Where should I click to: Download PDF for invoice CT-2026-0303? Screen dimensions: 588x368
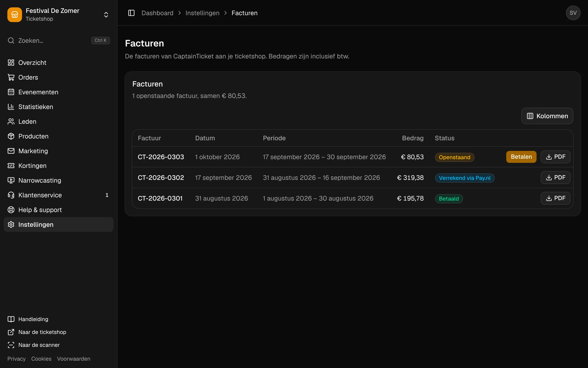(555, 157)
